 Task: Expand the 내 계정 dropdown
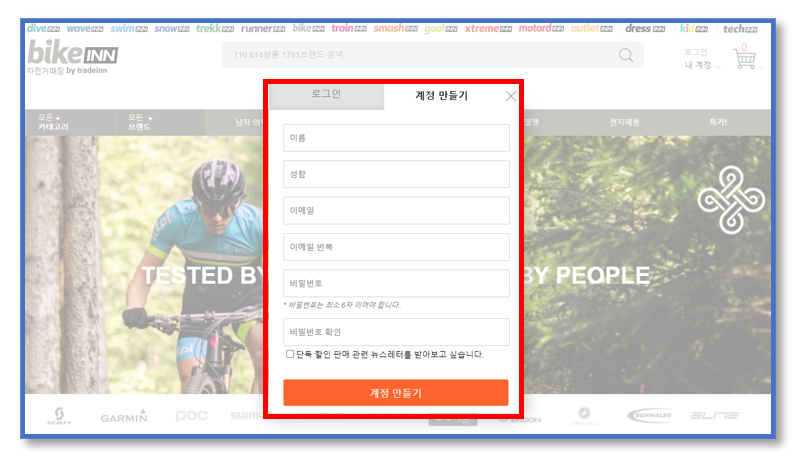pyautogui.click(x=702, y=65)
